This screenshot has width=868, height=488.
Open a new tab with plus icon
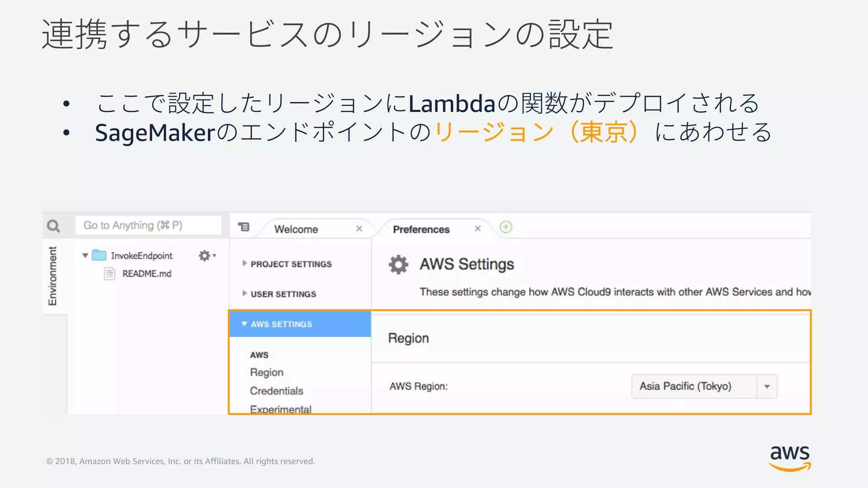click(x=506, y=227)
